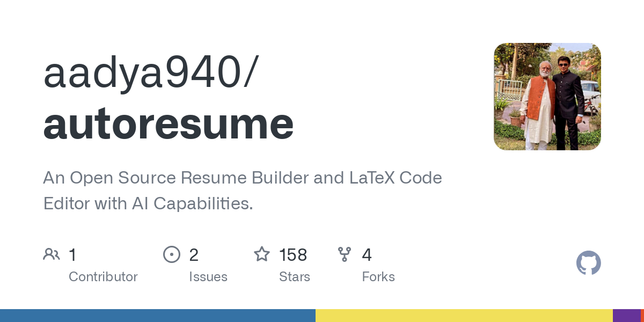The image size is (644, 322).
Task: Click the 158 stars count
Action: click(x=293, y=255)
